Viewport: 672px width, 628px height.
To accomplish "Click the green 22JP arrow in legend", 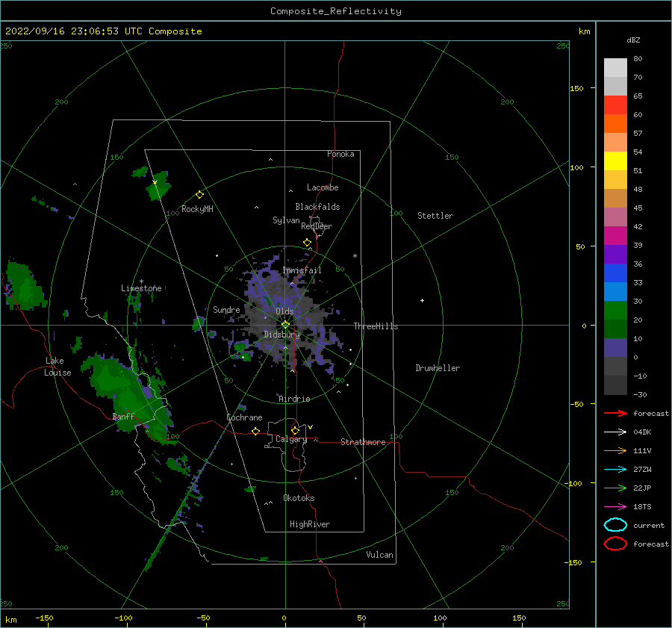I will (615, 488).
